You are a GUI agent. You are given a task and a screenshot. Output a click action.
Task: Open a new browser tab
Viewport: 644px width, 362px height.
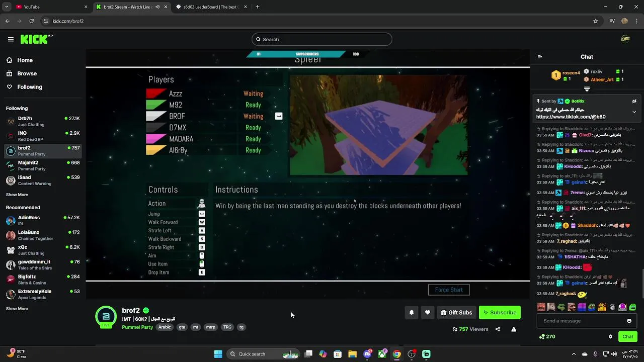pos(257,7)
